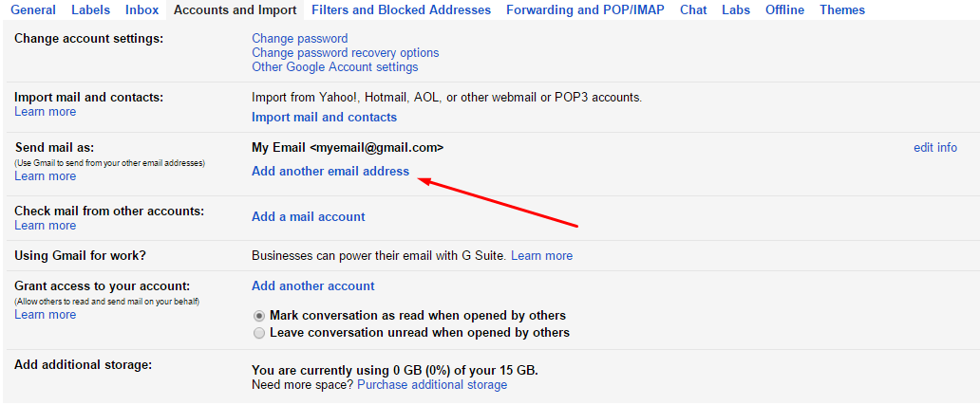Open Purchase additional storage link

click(x=432, y=385)
